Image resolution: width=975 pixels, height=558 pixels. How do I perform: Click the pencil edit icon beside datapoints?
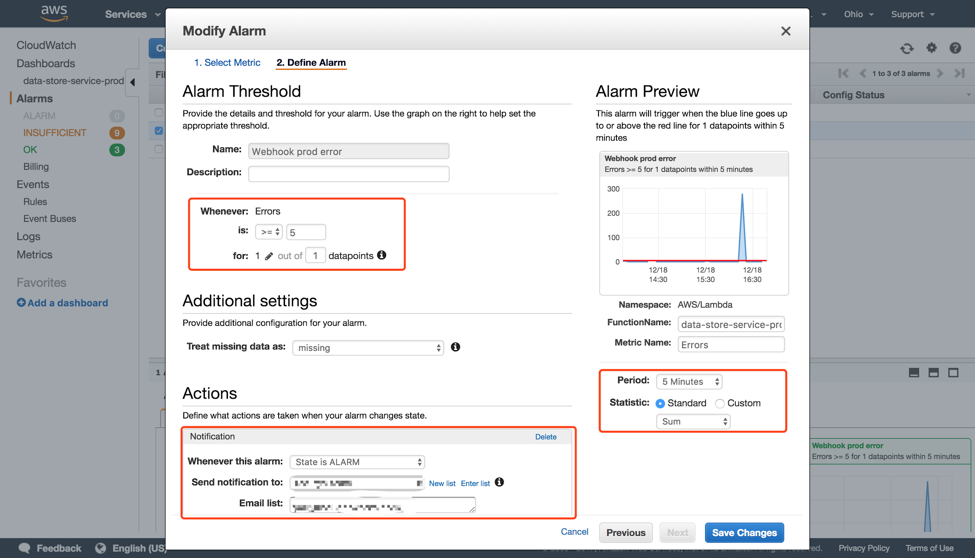click(269, 256)
